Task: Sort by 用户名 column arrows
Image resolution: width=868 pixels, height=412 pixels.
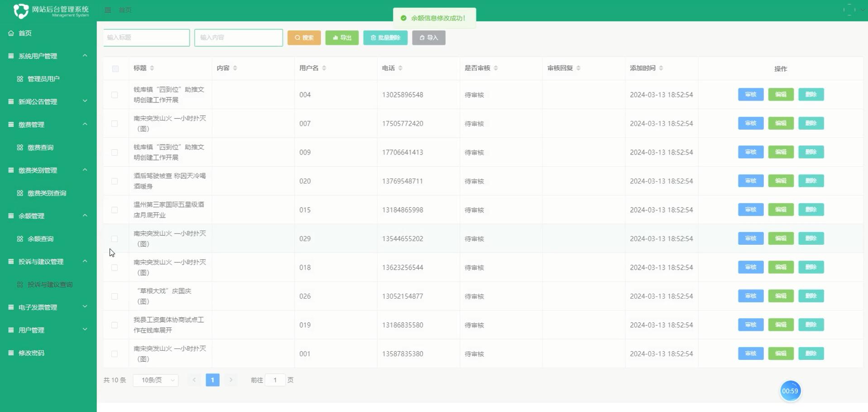Action: (324, 68)
